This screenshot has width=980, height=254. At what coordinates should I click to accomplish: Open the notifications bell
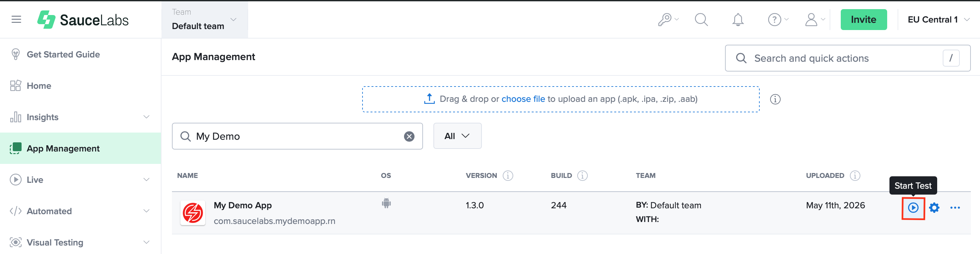tap(738, 19)
